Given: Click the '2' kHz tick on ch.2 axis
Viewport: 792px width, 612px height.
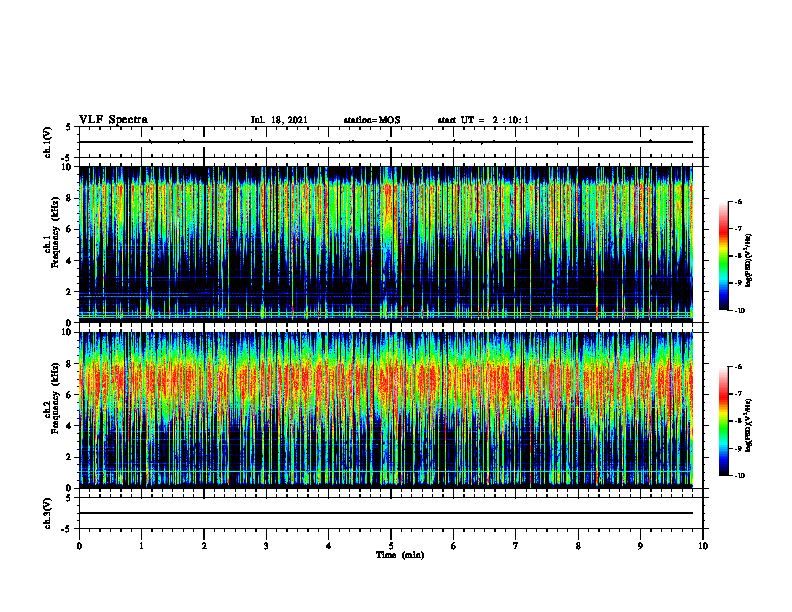Looking at the screenshot, I should point(70,457).
